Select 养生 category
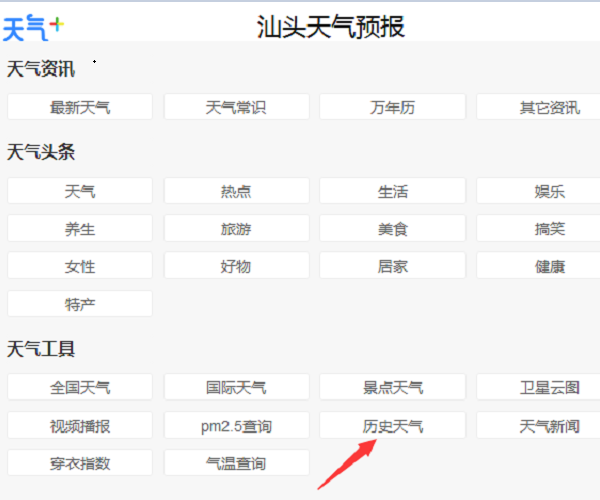Screen dimensions: 600x500 click(80, 228)
